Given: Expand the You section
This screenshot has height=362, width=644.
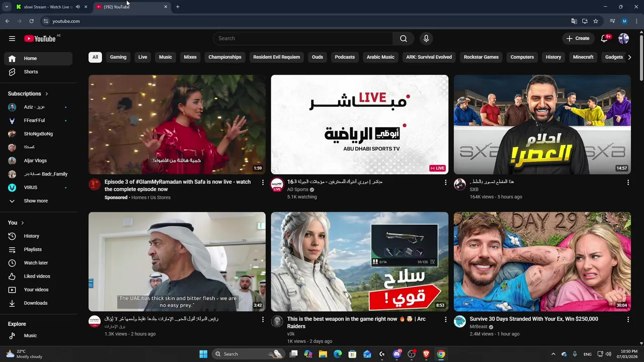Looking at the screenshot, I should (x=16, y=223).
